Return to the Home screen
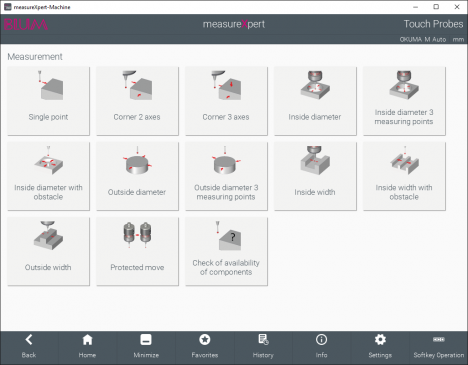This screenshot has width=468, height=365. coord(87,347)
